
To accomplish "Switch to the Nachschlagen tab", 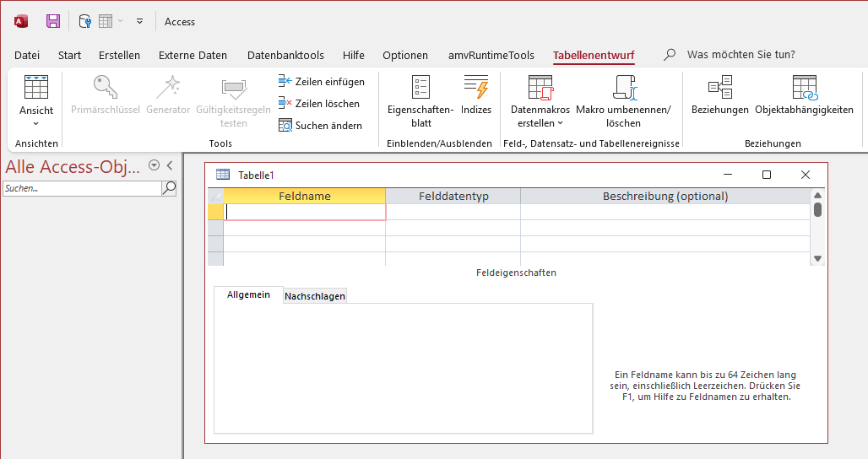I will coord(315,296).
